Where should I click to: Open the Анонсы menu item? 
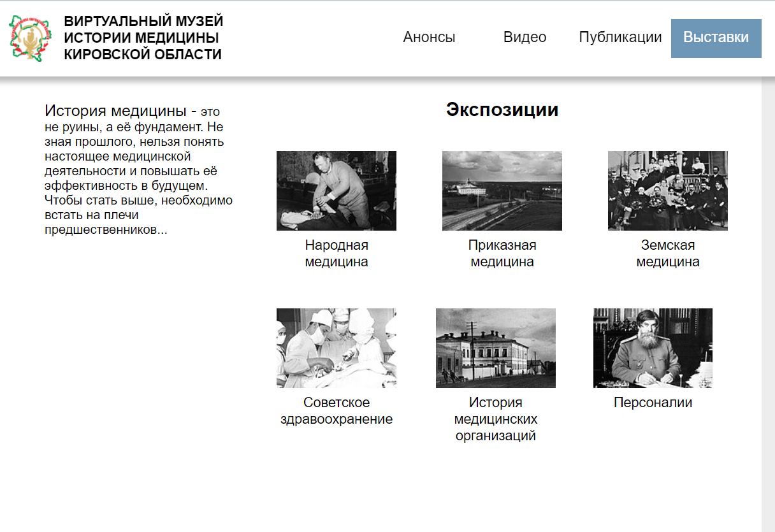429,37
